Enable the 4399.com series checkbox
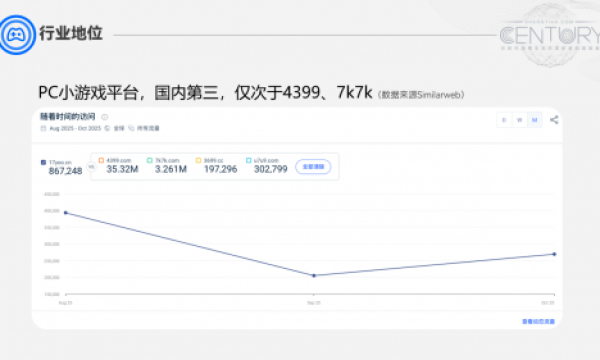The image size is (600, 360). coord(101,160)
